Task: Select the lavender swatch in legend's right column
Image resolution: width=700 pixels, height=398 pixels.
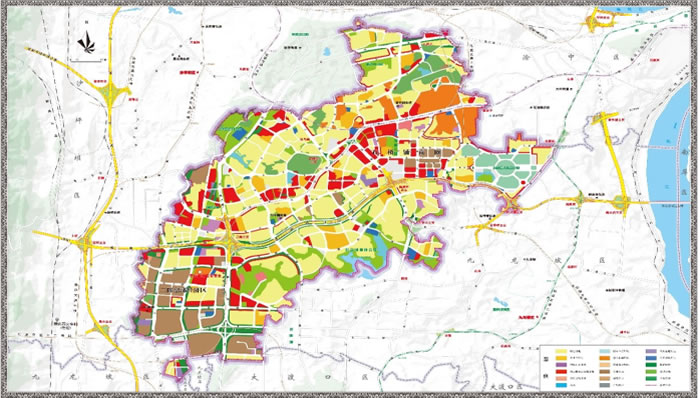Action: click(651, 351)
